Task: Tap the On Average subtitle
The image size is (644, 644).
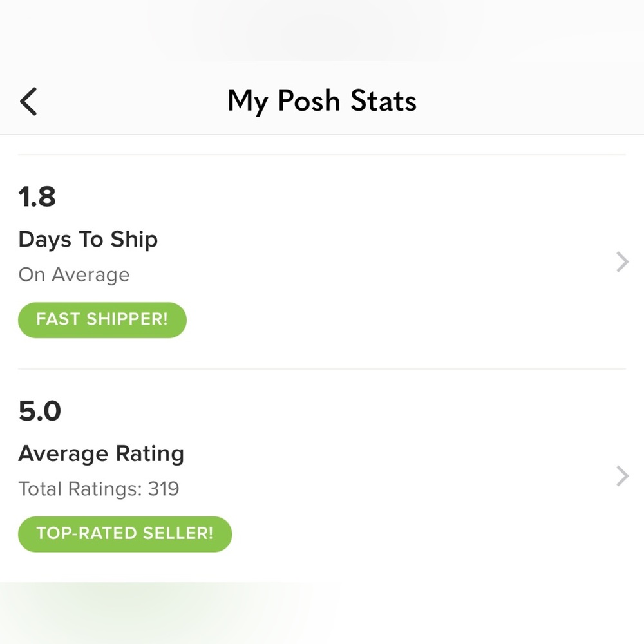Action: 74,275
